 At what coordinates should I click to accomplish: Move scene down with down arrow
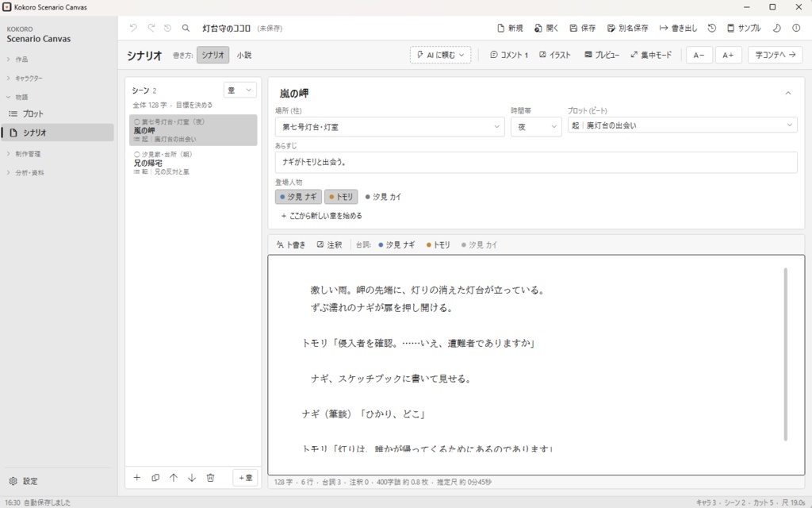point(192,477)
